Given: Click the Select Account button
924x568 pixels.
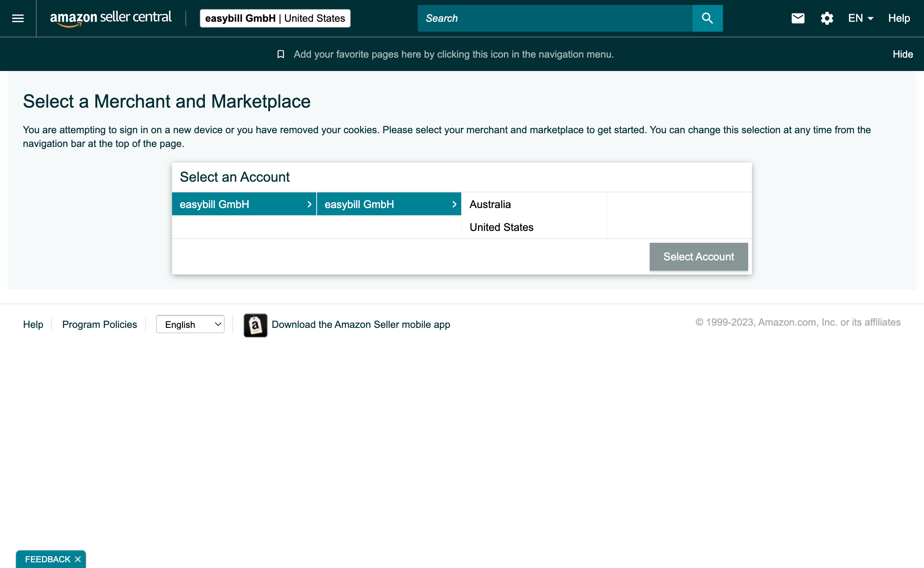Looking at the screenshot, I should [x=699, y=257].
